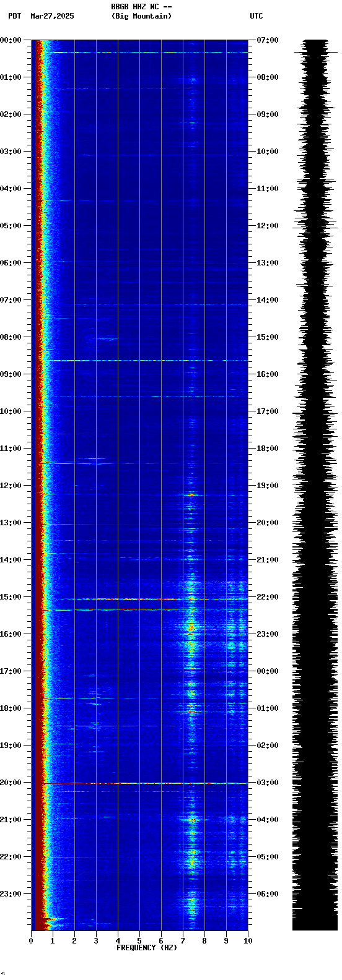Click the PDT time label 02:00
The width and height of the screenshot is (342, 980).
11,114
